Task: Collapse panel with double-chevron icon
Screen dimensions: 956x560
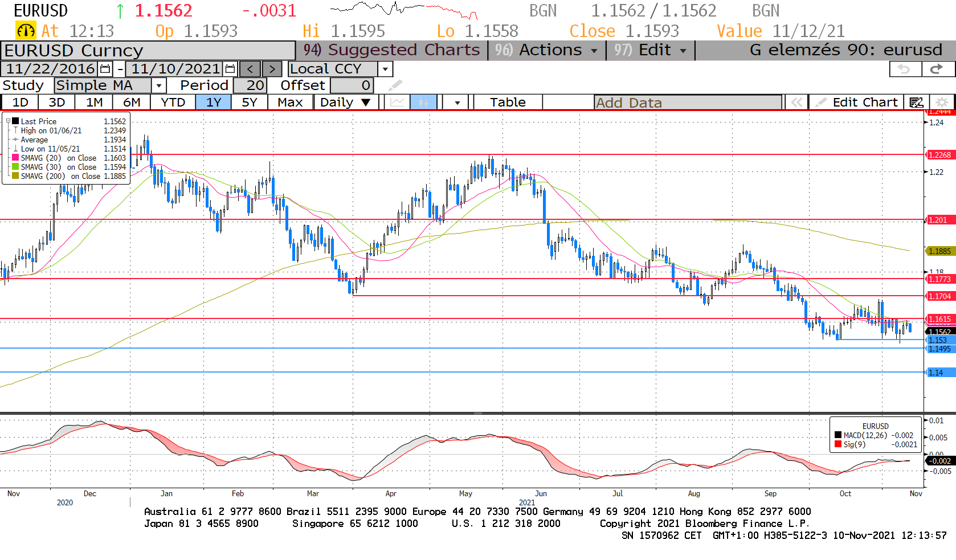Action: 796,103
